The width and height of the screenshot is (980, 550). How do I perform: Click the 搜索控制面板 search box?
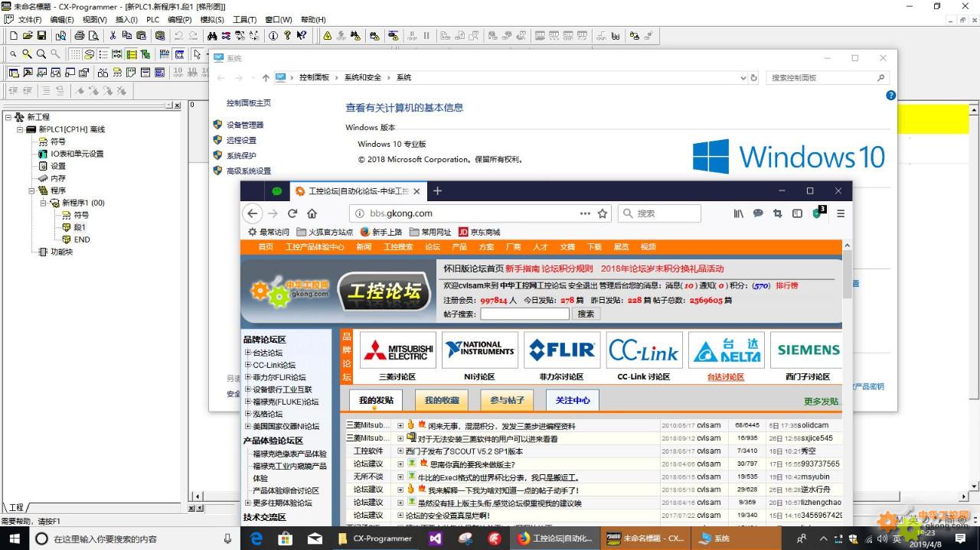coord(827,77)
